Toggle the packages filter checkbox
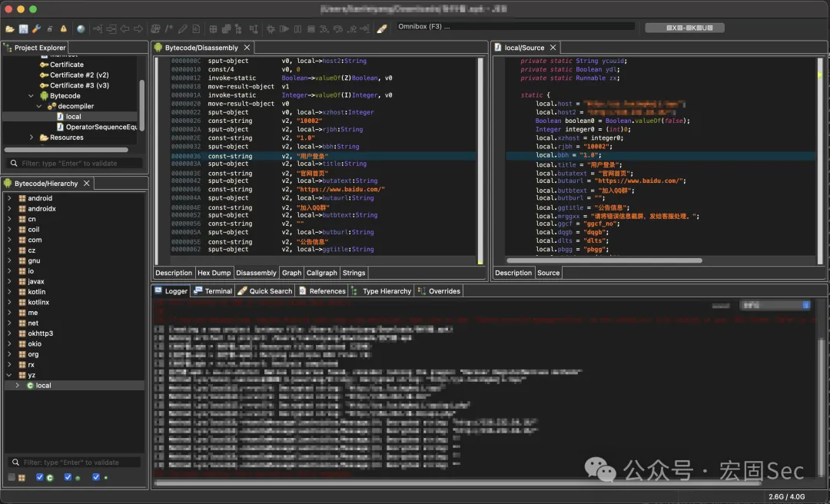Screen dimensions: 830x504 pos(12,477)
